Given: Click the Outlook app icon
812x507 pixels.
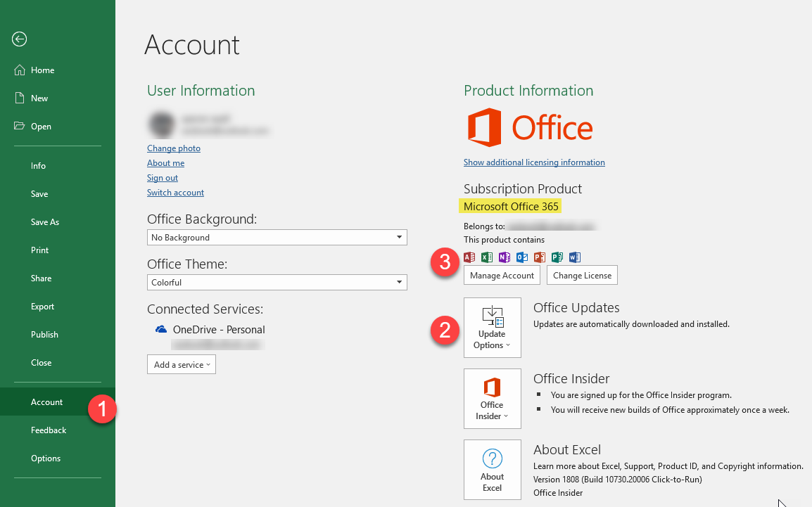Looking at the screenshot, I should (522, 257).
